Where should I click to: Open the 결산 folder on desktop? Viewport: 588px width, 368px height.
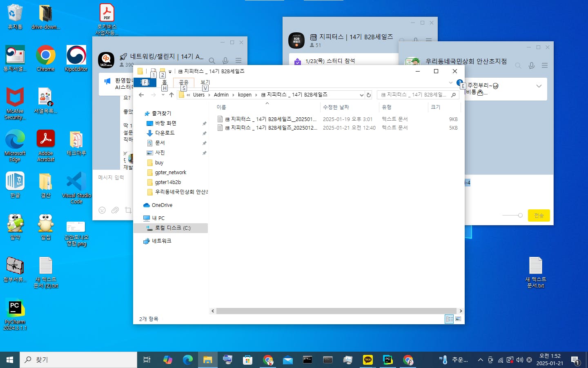click(x=46, y=185)
